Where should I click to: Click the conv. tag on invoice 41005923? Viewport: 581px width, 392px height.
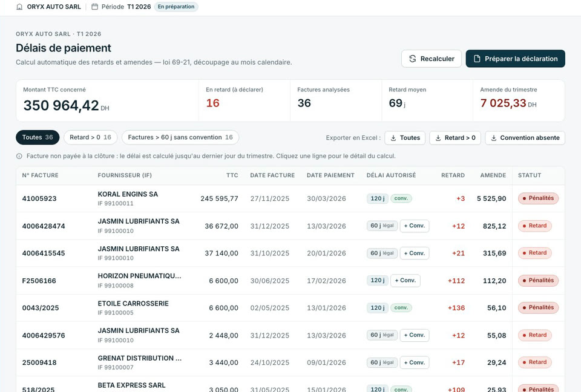pyautogui.click(x=401, y=198)
